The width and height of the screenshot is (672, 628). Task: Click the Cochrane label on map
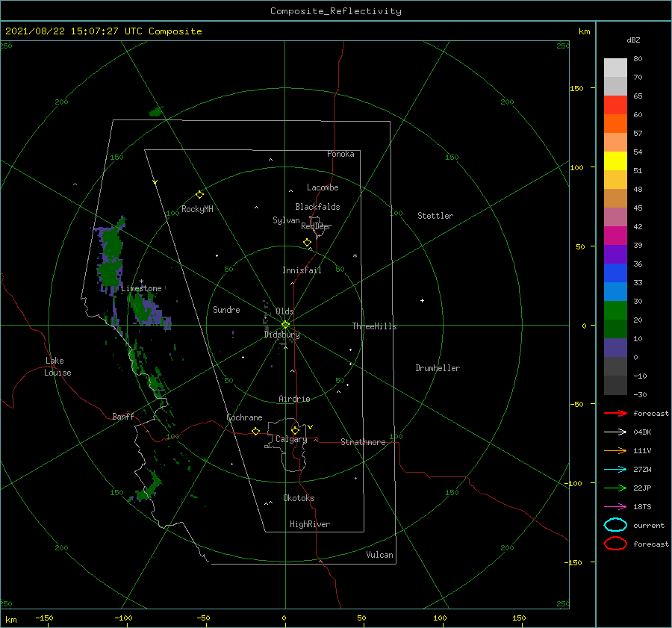244,417
